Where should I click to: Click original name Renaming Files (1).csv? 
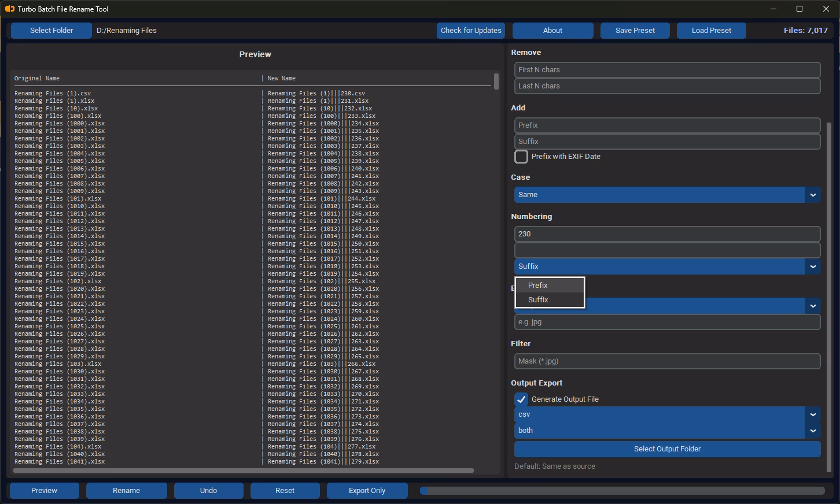pyautogui.click(x=53, y=94)
